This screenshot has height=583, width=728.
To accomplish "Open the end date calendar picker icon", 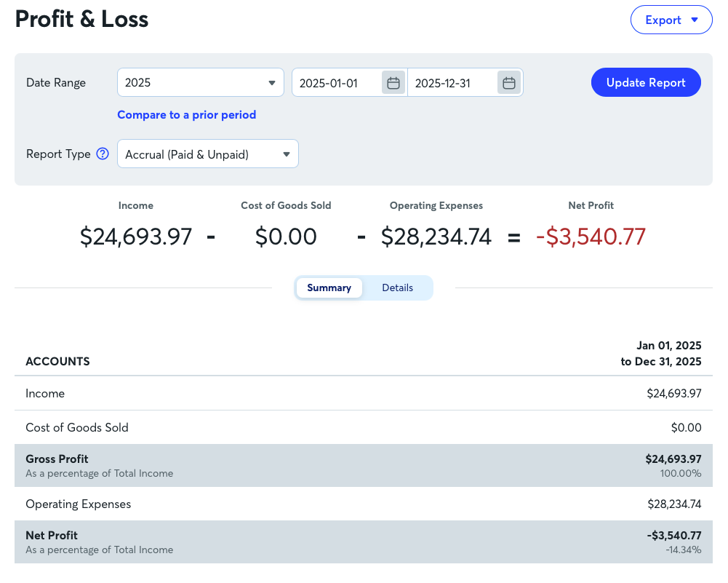I will (x=509, y=83).
